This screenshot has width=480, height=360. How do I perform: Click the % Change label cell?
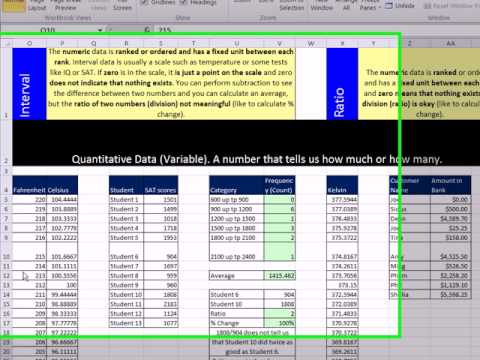(236, 323)
